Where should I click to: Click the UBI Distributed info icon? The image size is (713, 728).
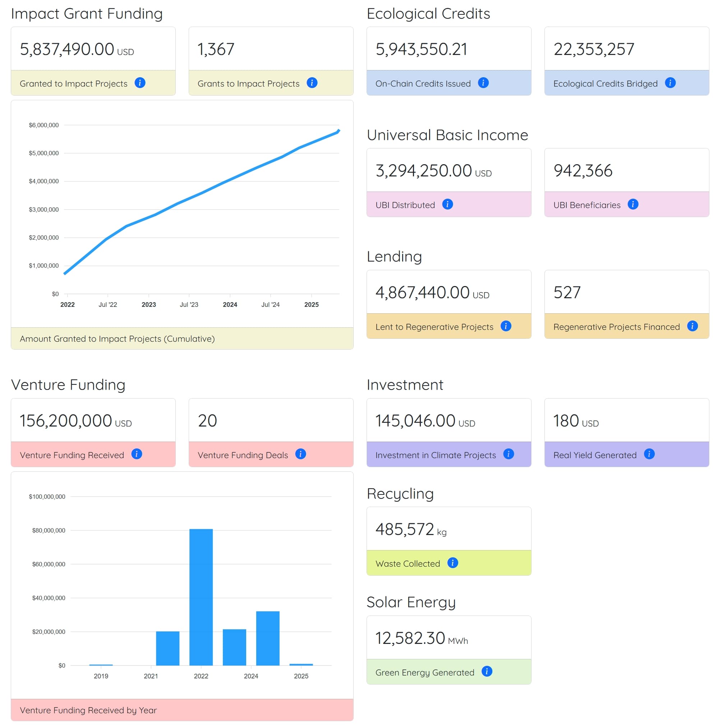pyautogui.click(x=447, y=204)
